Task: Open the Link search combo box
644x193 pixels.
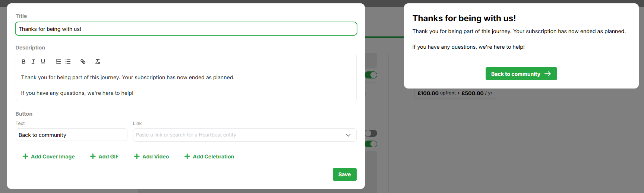Action: click(244, 135)
